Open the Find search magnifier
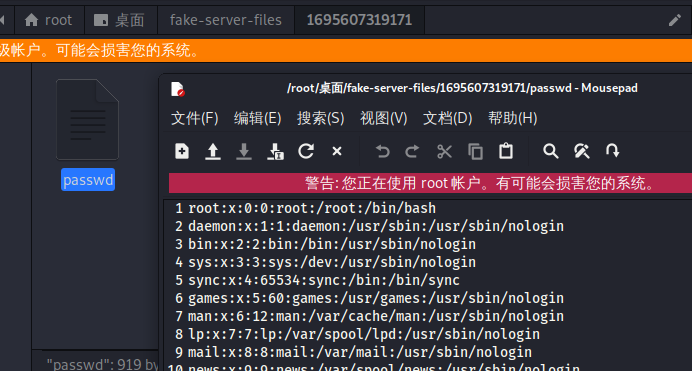This screenshot has height=371, width=692. [x=550, y=151]
